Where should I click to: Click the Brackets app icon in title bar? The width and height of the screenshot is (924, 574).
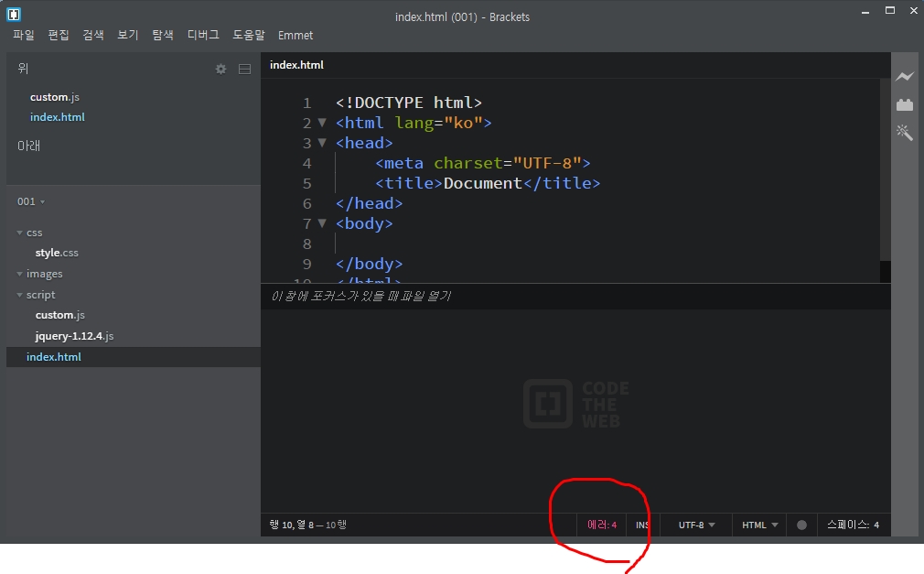[x=14, y=14]
